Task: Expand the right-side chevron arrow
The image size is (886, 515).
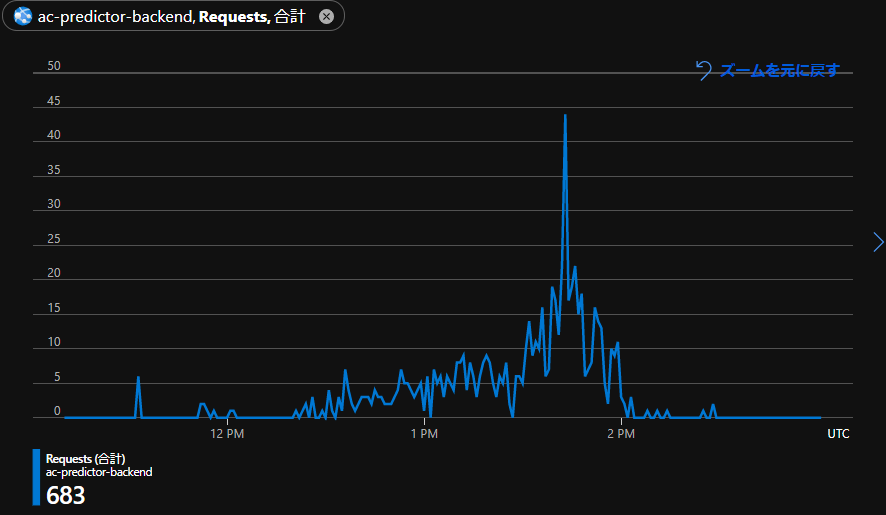Action: [x=878, y=242]
